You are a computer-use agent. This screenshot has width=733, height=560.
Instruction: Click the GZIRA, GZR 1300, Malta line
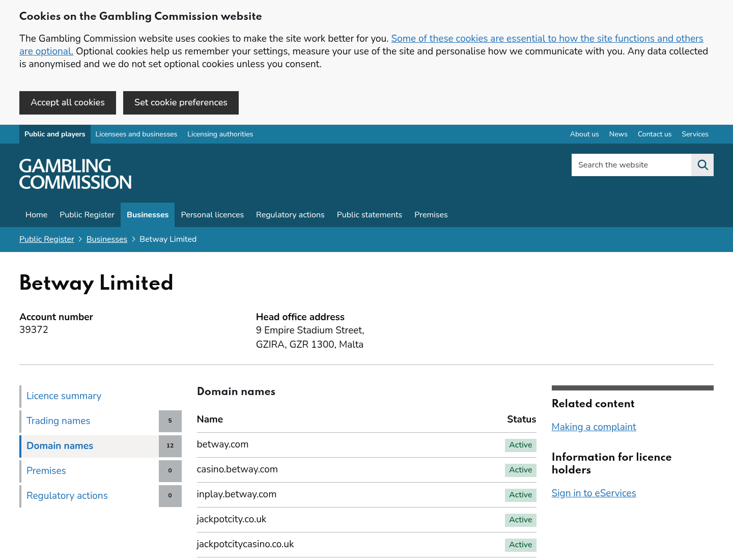309,345
